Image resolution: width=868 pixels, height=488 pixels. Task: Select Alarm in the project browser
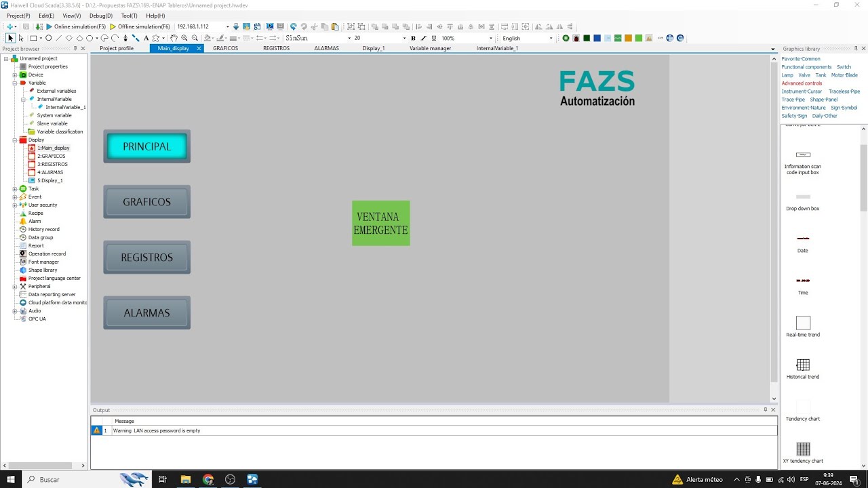(x=35, y=221)
